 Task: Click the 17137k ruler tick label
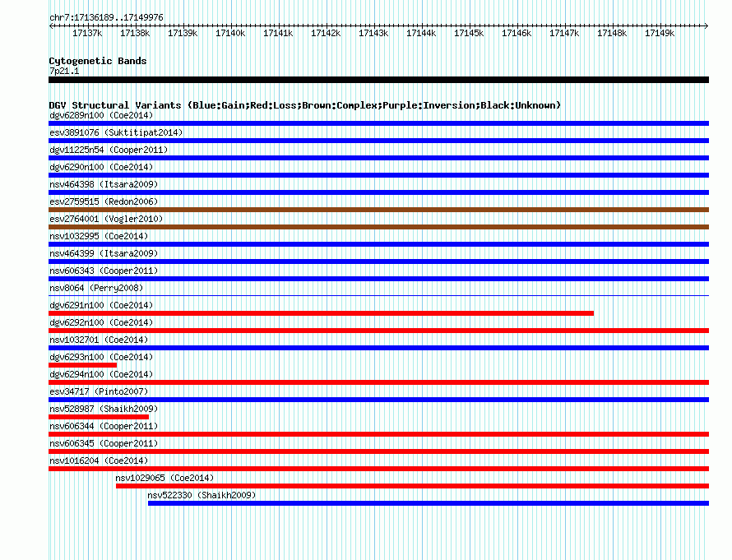[87, 33]
